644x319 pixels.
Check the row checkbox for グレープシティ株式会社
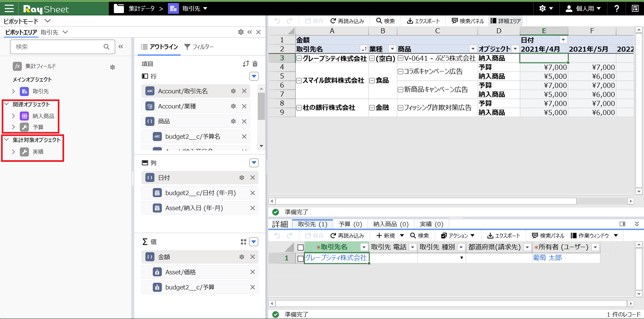pyautogui.click(x=301, y=259)
